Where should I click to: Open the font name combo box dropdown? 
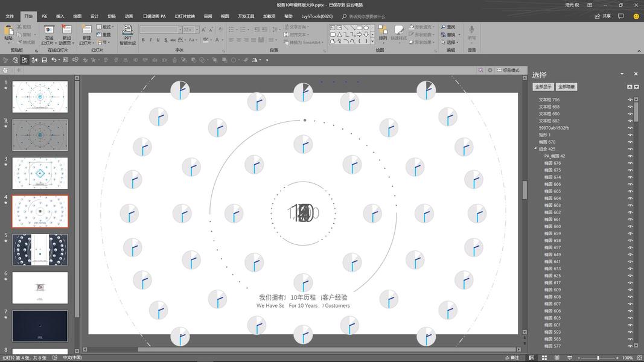click(180, 30)
